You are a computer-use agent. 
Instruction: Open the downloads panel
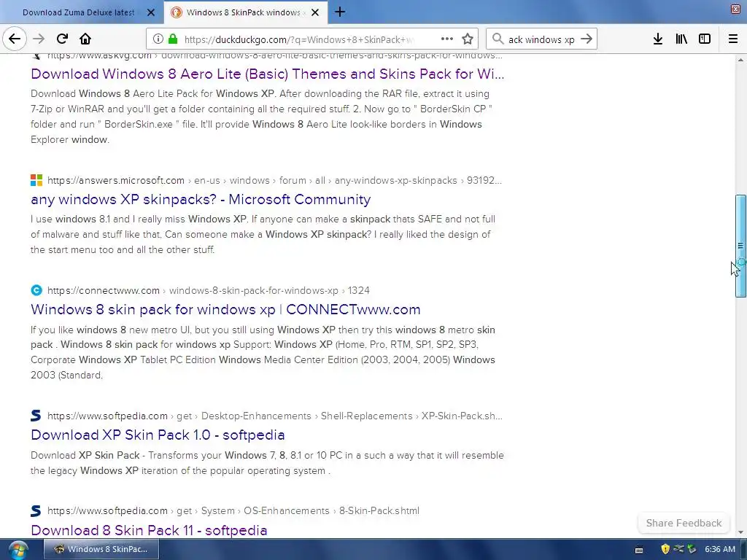pyautogui.click(x=658, y=39)
